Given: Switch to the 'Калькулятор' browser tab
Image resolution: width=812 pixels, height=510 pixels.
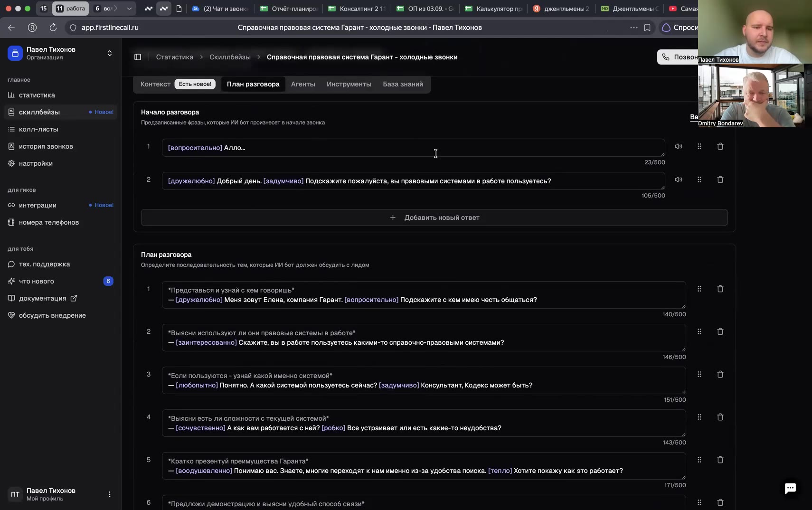Looking at the screenshot, I should point(494,9).
